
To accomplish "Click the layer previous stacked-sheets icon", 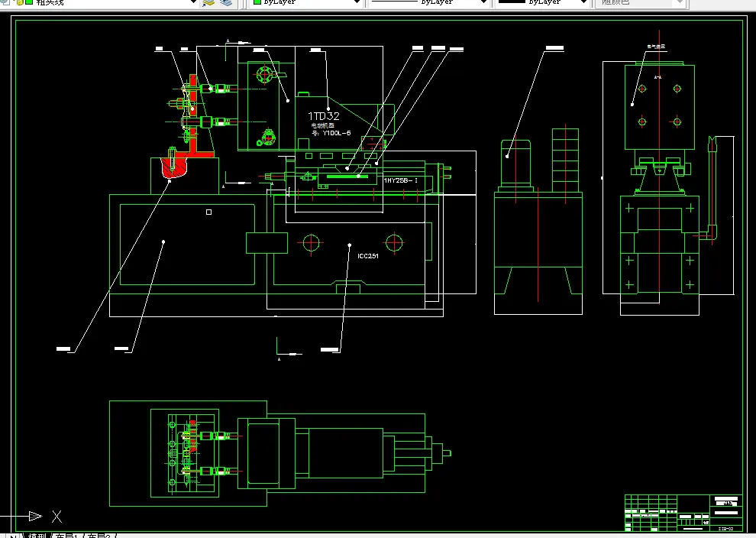I will [226, 2].
